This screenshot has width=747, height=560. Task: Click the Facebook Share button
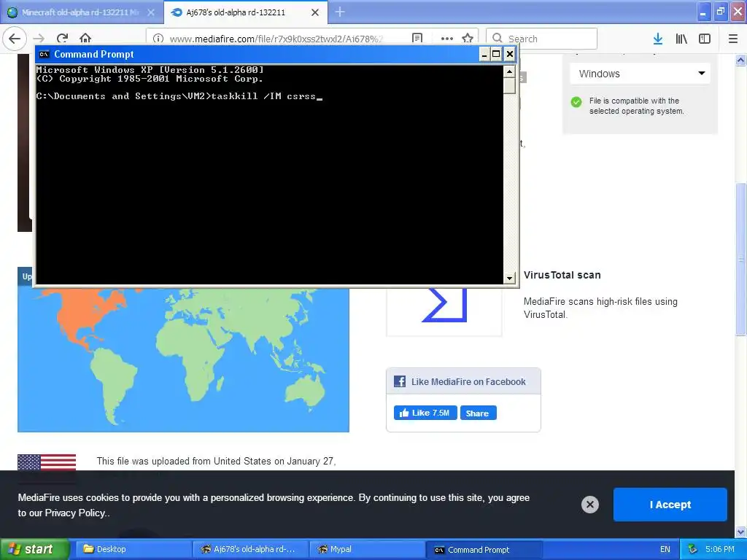pyautogui.click(x=478, y=413)
